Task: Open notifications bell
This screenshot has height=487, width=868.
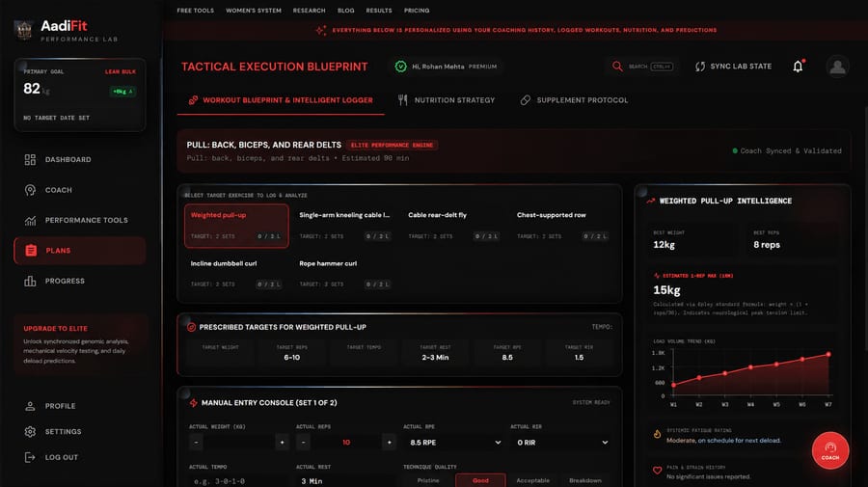Action: (x=798, y=67)
